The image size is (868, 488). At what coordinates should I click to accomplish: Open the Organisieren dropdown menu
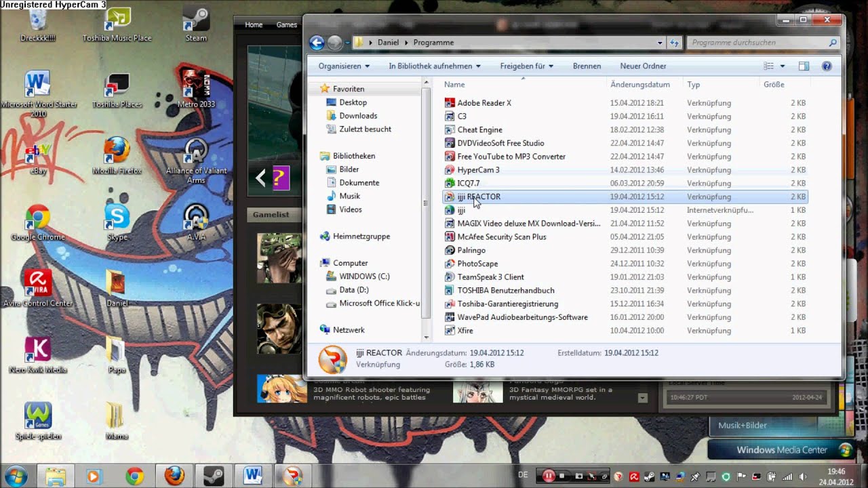344,66
